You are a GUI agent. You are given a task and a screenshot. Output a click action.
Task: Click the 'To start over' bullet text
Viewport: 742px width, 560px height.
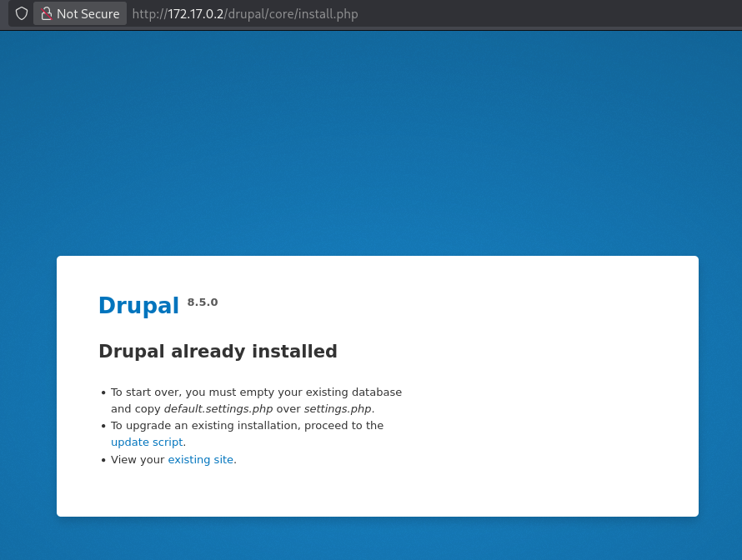pyautogui.click(x=256, y=392)
